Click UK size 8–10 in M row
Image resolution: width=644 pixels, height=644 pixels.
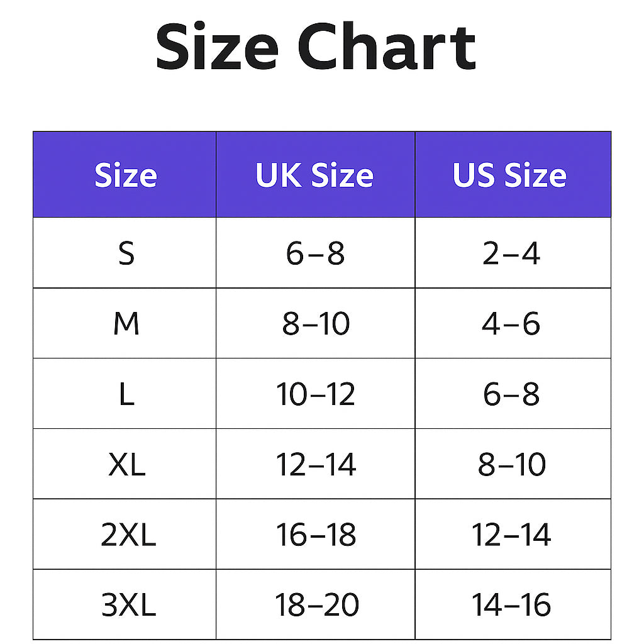point(315,325)
